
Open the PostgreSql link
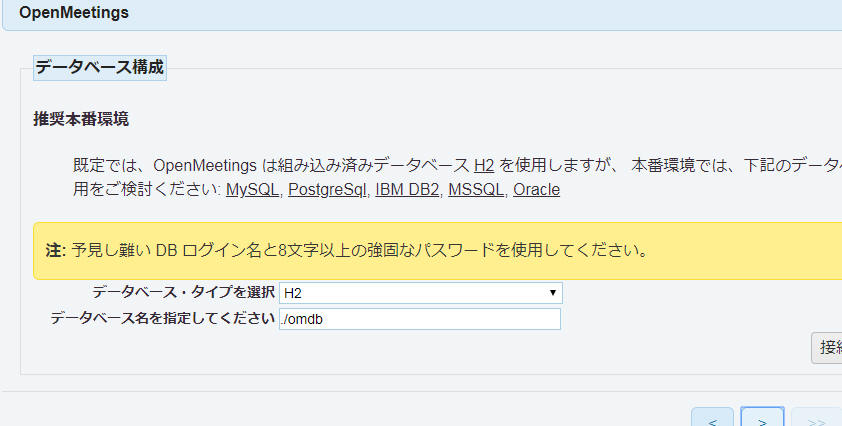(x=328, y=189)
